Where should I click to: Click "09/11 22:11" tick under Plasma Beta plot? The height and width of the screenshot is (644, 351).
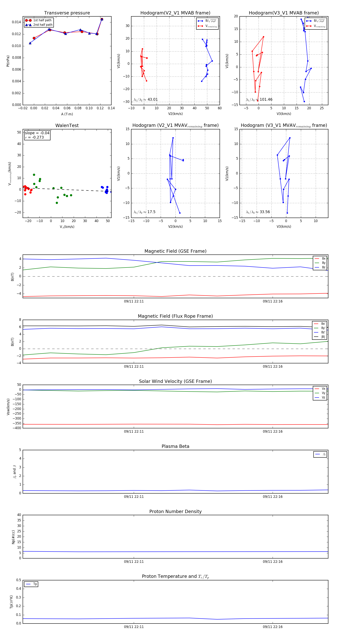(x=134, y=497)
